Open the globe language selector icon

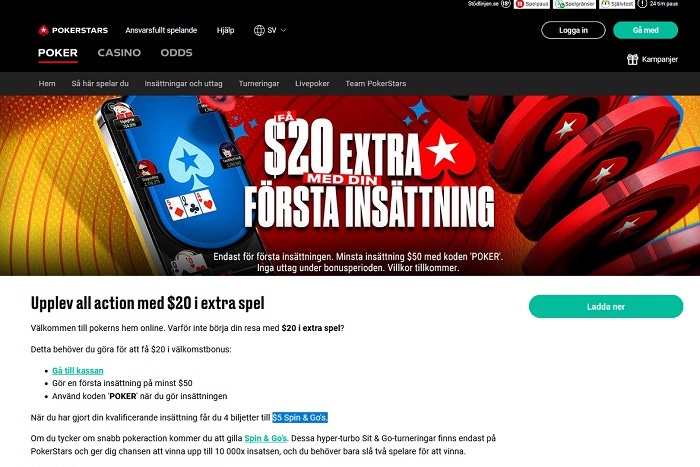tap(259, 30)
